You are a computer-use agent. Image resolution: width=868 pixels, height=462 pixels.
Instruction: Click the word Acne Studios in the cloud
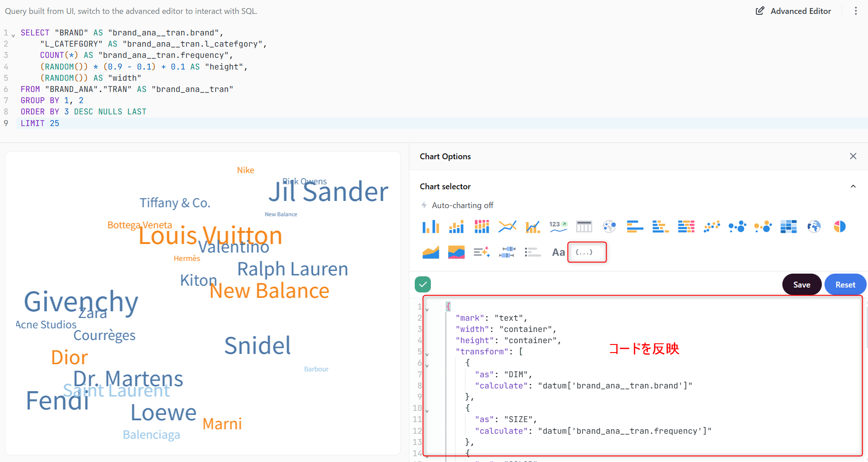[x=46, y=324]
